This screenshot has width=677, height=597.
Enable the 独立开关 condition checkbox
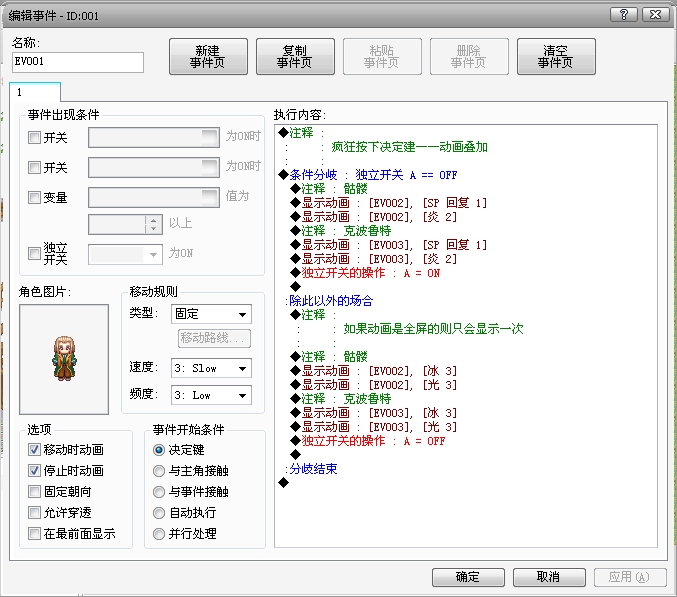tap(34, 253)
